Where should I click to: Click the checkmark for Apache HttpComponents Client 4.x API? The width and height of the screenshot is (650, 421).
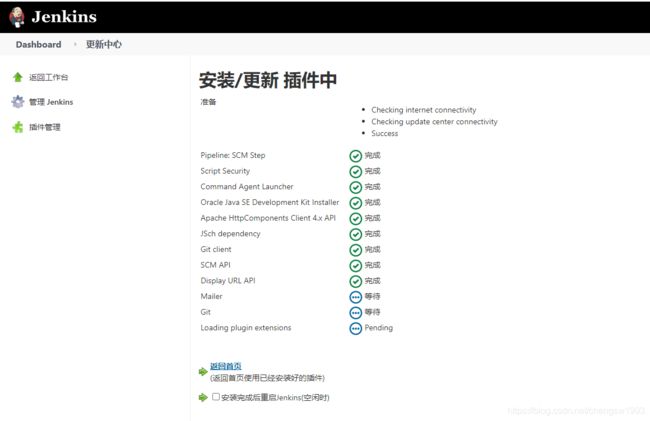point(356,218)
